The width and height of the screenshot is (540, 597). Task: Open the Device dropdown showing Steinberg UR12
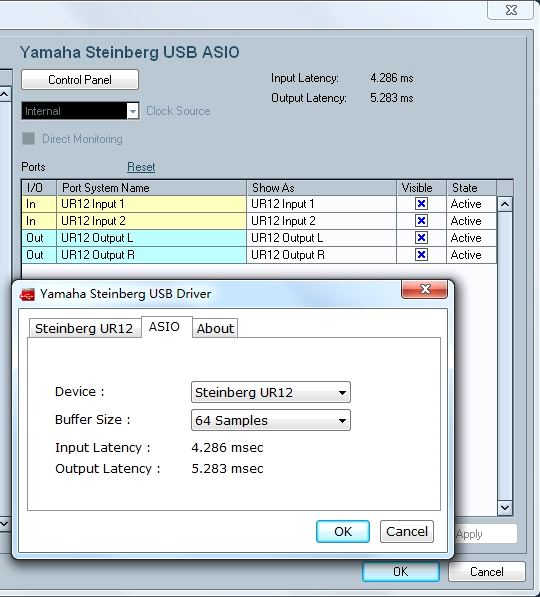(271, 392)
